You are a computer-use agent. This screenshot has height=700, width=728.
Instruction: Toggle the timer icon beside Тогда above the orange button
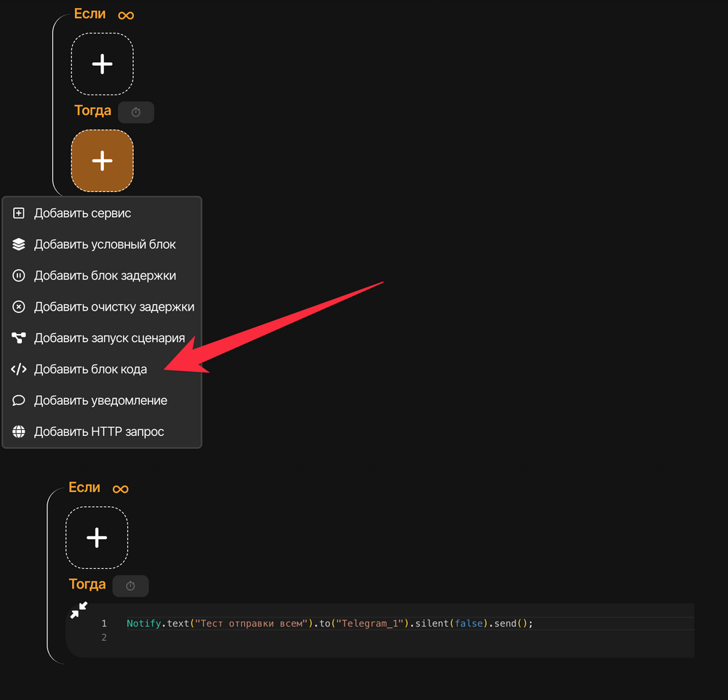click(136, 112)
